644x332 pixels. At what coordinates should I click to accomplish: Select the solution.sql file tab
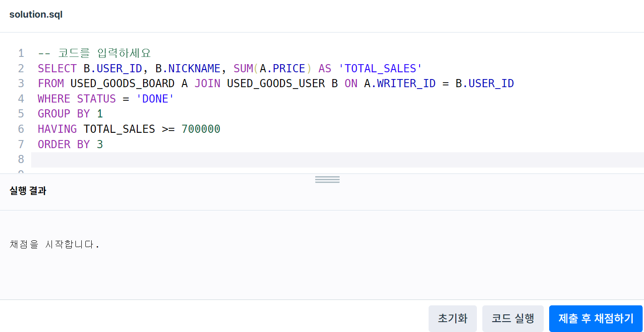tap(36, 14)
